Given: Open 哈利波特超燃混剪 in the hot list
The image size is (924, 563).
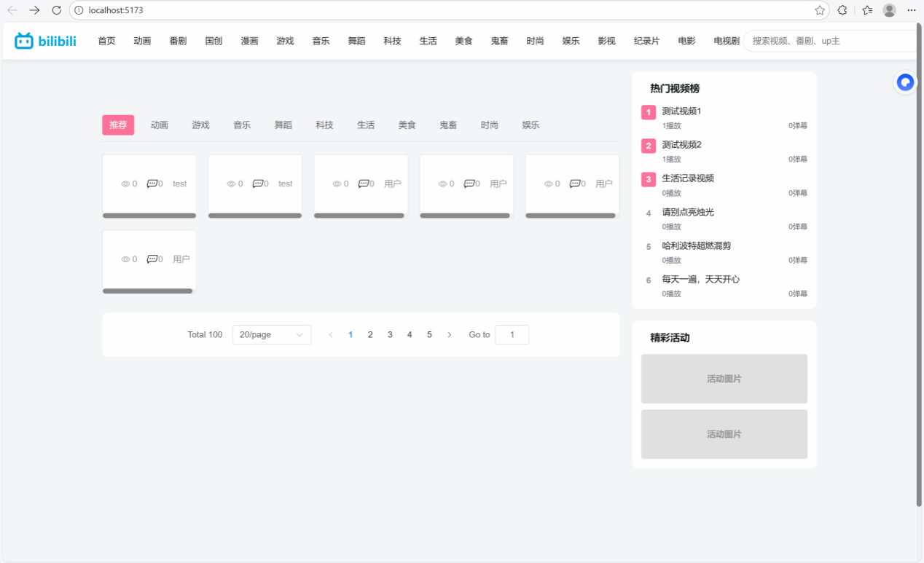Looking at the screenshot, I should 696,246.
